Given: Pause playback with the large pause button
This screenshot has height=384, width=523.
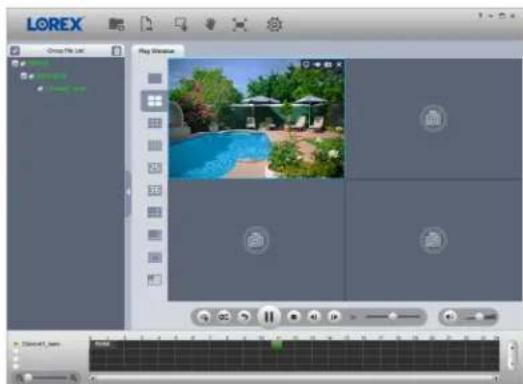Looking at the screenshot, I should point(269,316).
